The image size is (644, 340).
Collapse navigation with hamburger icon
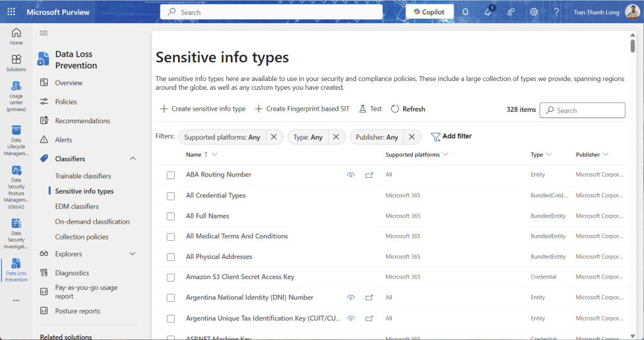point(44,33)
